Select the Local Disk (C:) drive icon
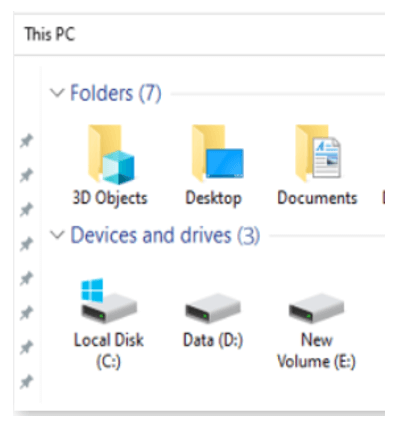The image size is (403, 429). coord(109,301)
